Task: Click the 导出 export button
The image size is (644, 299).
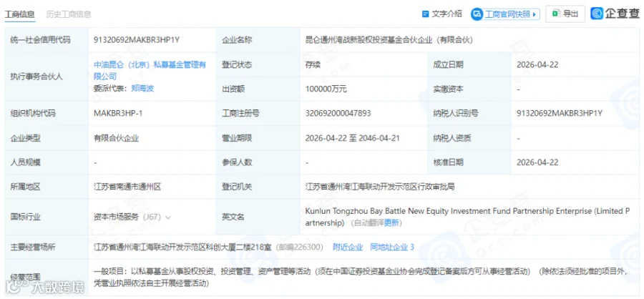Action: coord(565,14)
